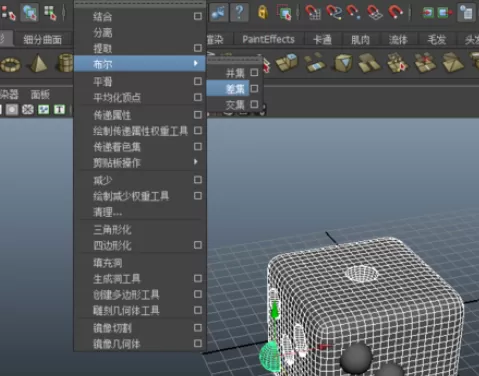Viewport: 479px width, 376px height.
Task: Open option box for 镜像几何体
Action: click(x=198, y=343)
